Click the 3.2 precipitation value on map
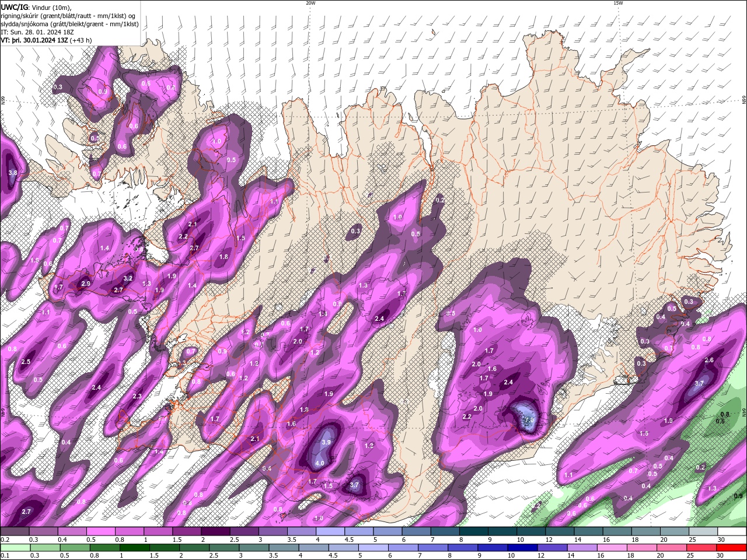This screenshot has width=747, height=560. tap(128, 278)
